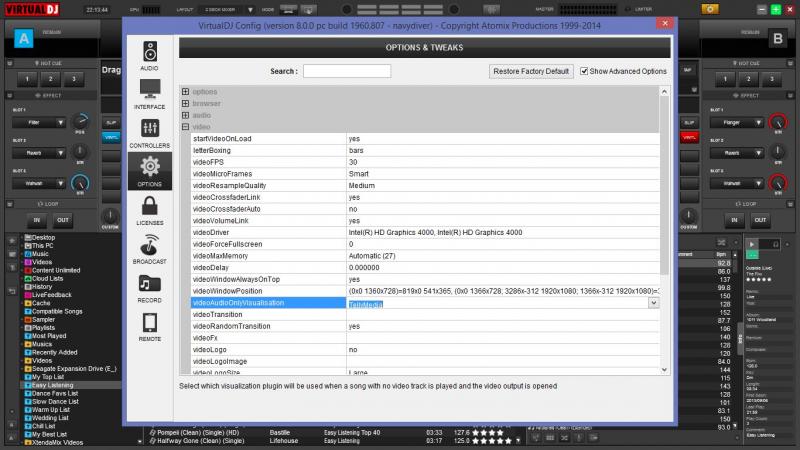This screenshot has width=800, height=450.
Task: Click the deck B badge icon
Action: coord(778,38)
